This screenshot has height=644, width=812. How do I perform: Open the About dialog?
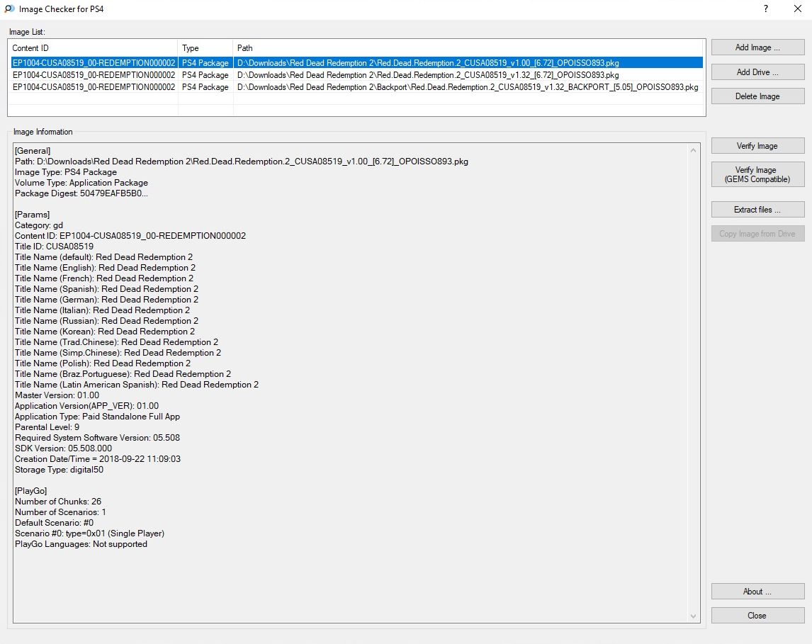[x=757, y=591]
